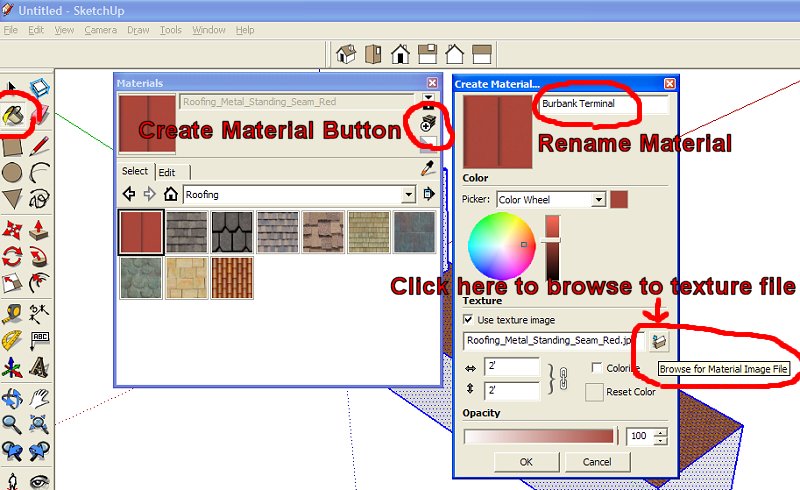The image size is (800, 490).
Task: Switch to Front view
Action: click(x=401, y=54)
